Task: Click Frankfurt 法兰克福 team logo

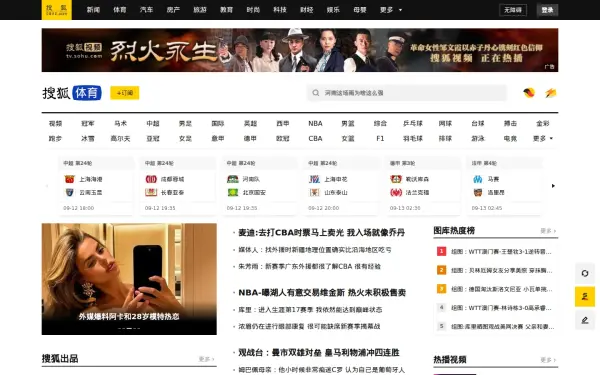Action: [396, 192]
